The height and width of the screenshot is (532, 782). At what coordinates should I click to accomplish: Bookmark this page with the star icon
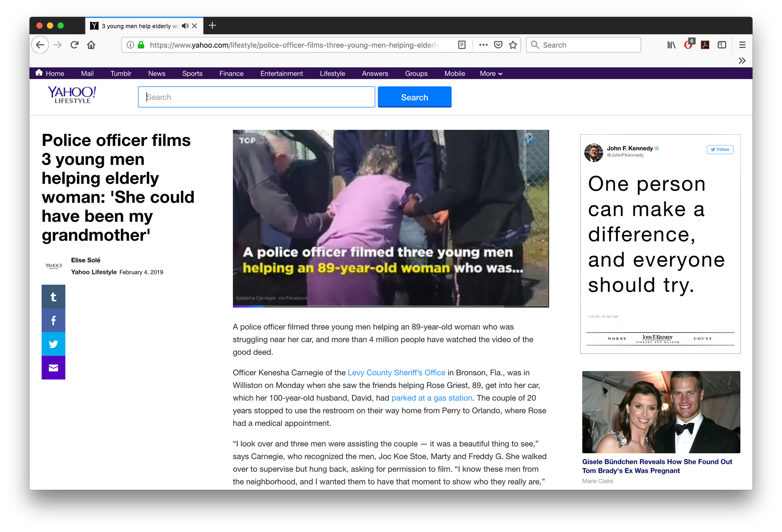(513, 45)
